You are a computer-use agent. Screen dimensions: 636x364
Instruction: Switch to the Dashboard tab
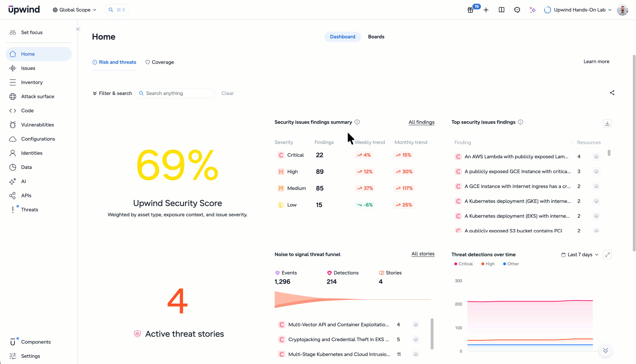[342, 37]
